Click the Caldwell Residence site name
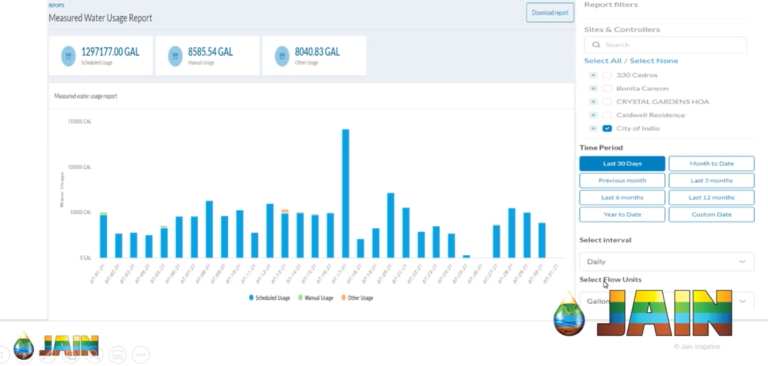 tap(650, 115)
